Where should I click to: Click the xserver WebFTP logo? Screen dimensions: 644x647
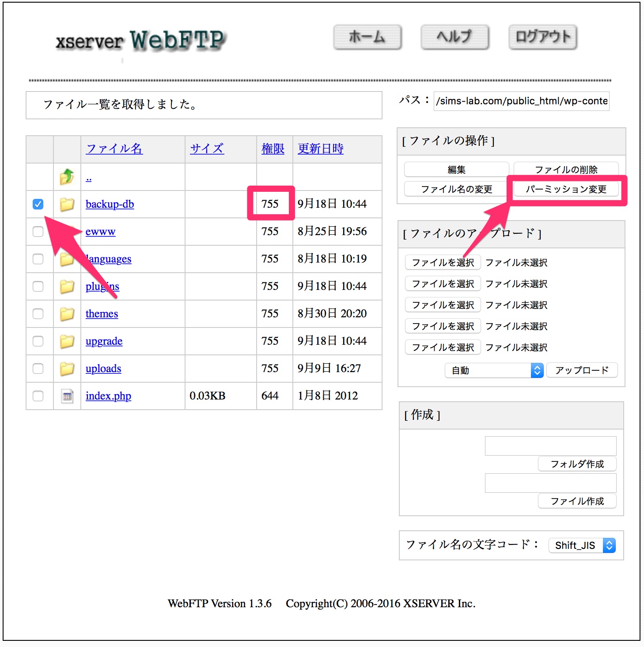click(x=141, y=41)
